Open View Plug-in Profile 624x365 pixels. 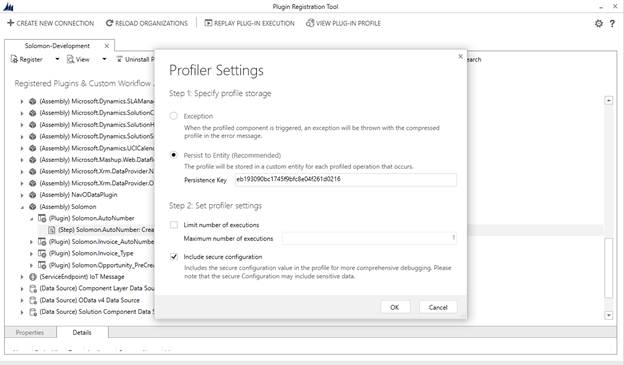(343, 23)
